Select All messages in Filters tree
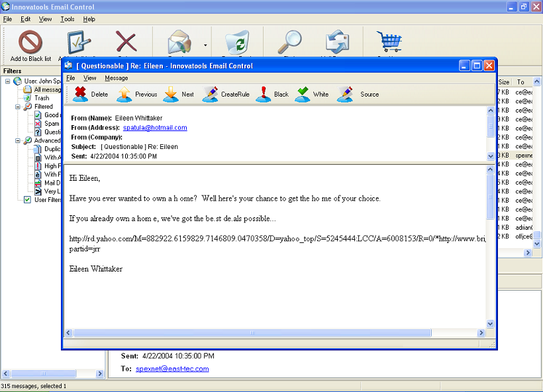This screenshot has width=543, height=392. pyautogui.click(x=47, y=89)
